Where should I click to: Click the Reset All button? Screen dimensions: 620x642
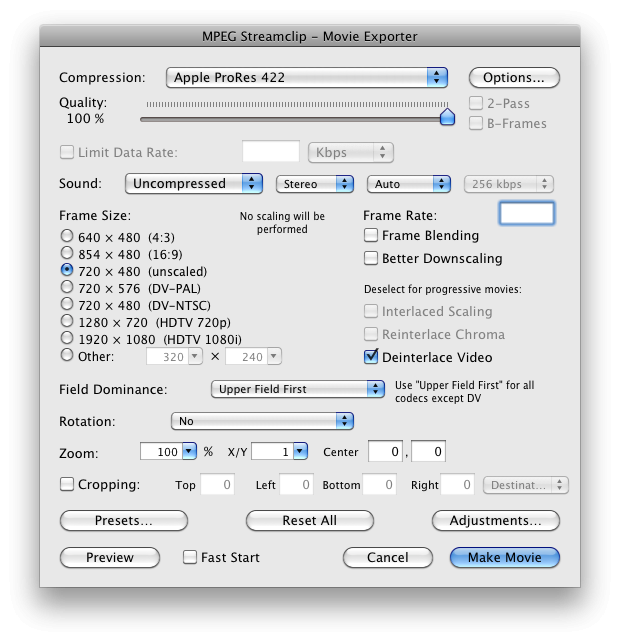coord(310,520)
